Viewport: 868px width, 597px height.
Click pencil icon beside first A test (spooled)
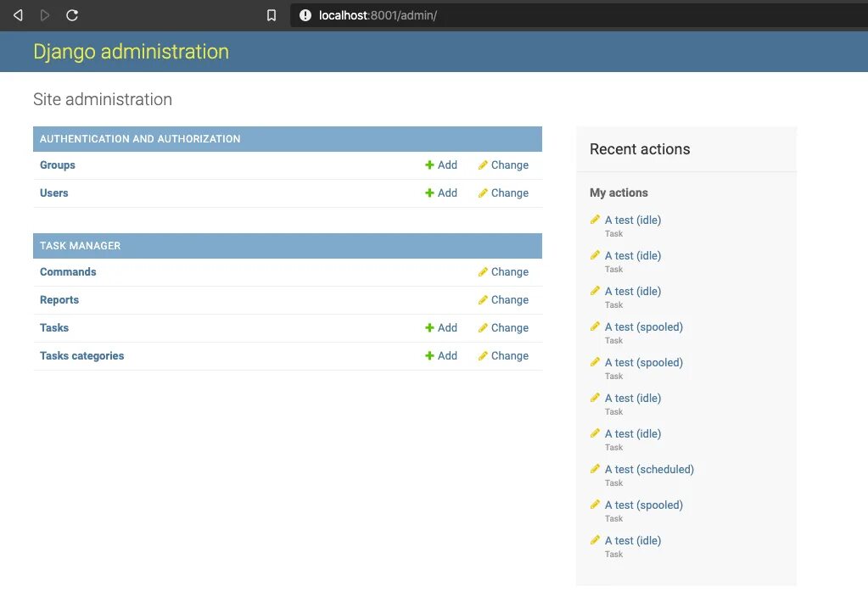pyautogui.click(x=595, y=326)
